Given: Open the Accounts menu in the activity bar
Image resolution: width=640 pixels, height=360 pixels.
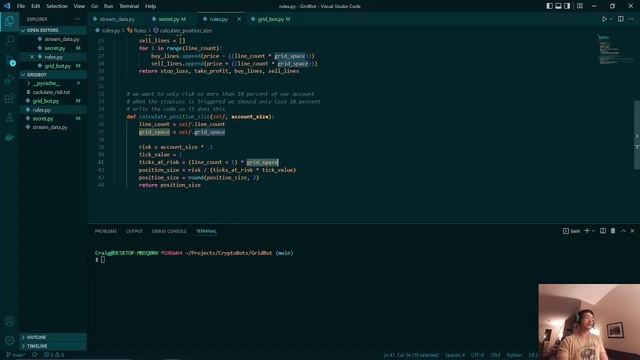Looking at the screenshot, I should 9,321.
